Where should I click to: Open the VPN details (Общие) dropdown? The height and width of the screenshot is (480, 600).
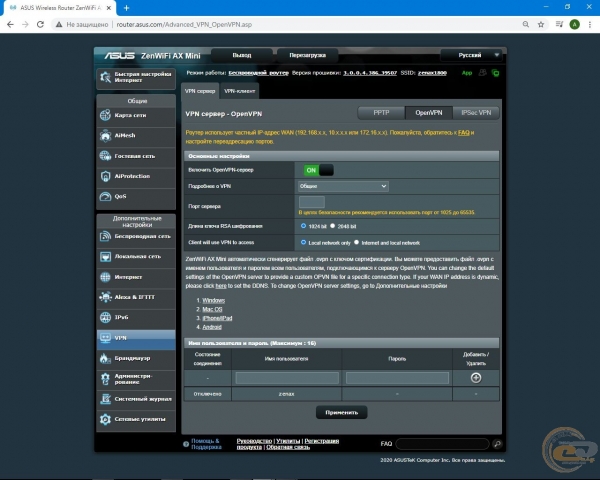click(343, 186)
